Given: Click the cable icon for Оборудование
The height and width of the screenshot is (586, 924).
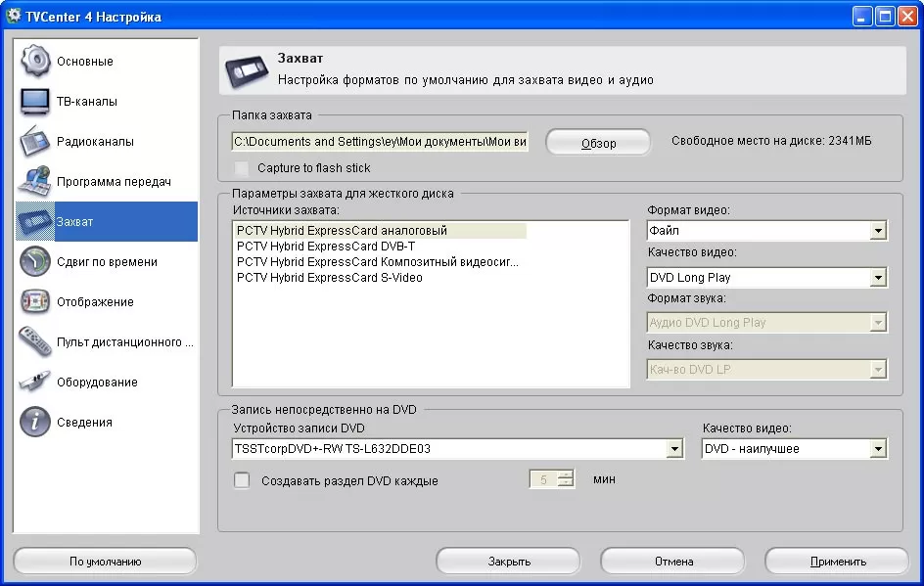Looking at the screenshot, I should (x=35, y=382).
